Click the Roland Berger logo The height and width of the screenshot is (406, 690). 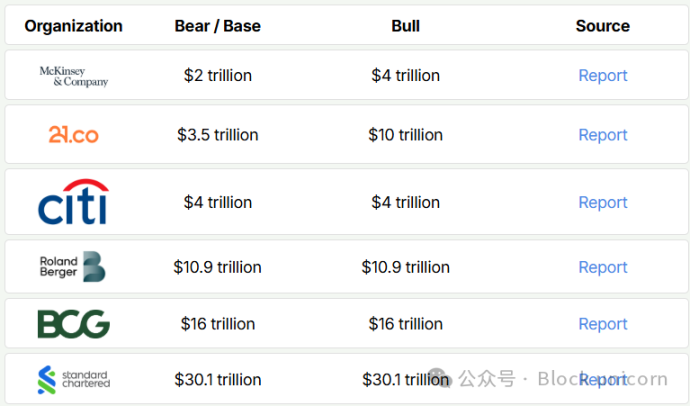[73, 267]
